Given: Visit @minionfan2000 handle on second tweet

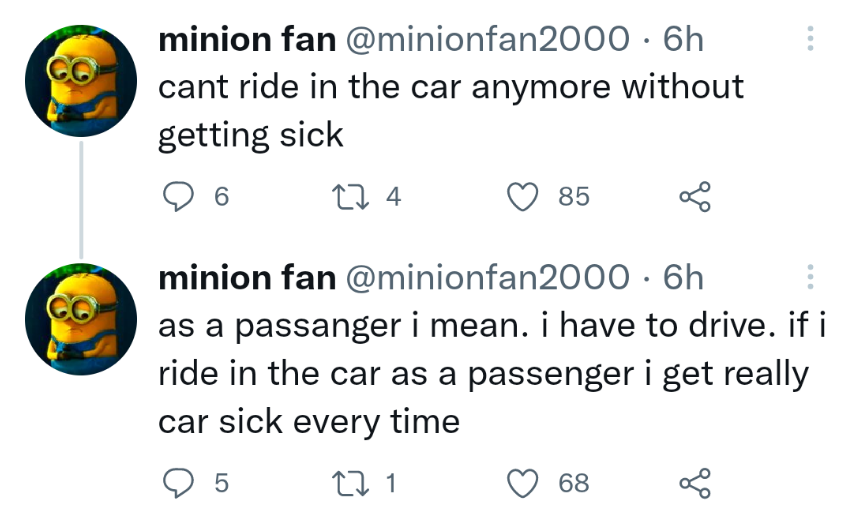Looking at the screenshot, I should tap(487, 278).
